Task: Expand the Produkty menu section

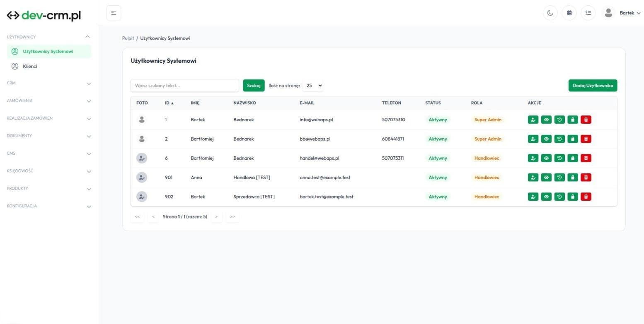Action: 49,189
